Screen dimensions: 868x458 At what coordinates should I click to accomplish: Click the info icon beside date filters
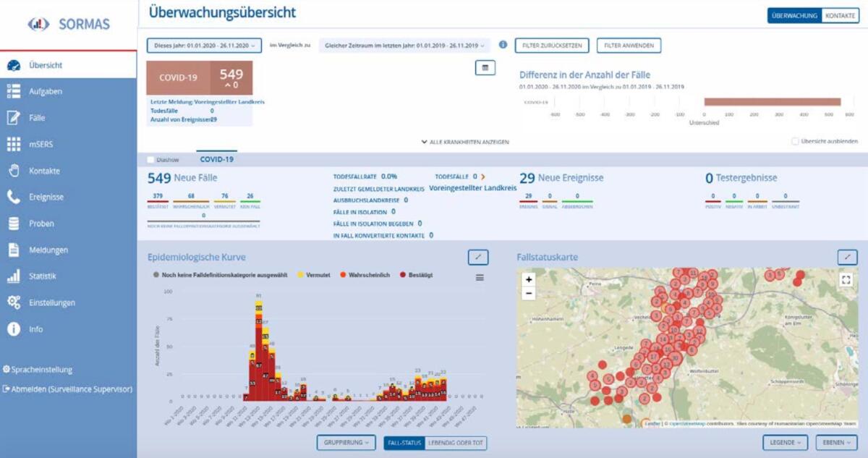point(503,45)
